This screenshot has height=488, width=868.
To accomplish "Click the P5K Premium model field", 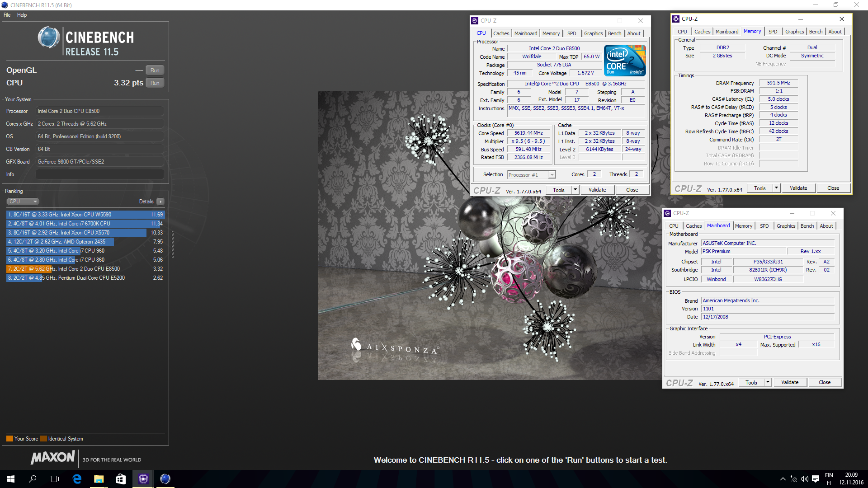I will 743,252.
